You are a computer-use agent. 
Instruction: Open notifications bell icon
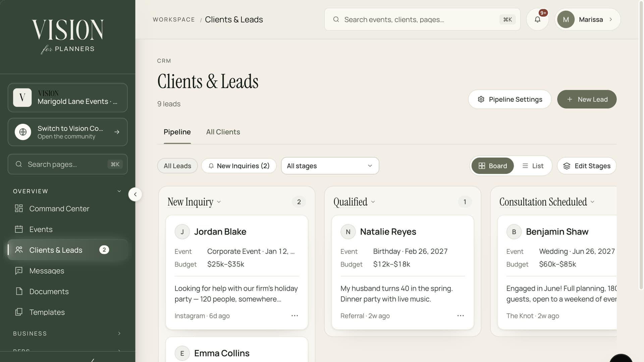(537, 19)
